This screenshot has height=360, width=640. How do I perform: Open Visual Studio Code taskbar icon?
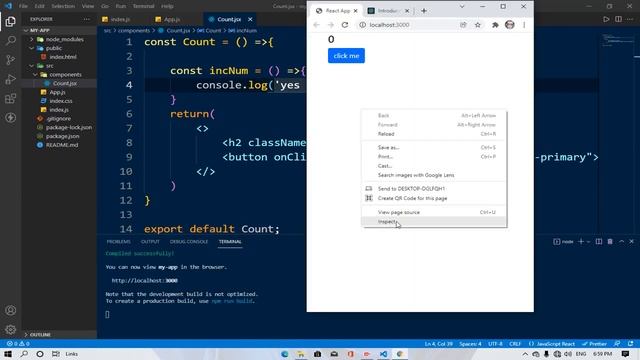[383, 354]
